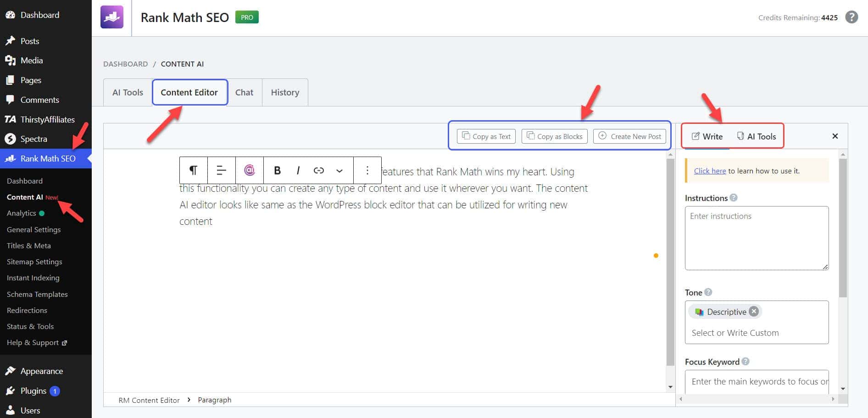Open Analytics submenu item
Viewport: 868px width, 418px height.
22,213
